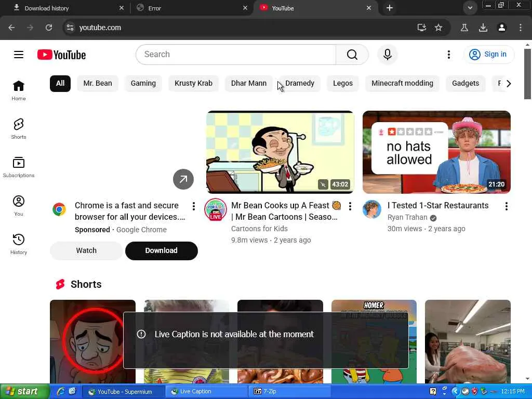Click Chrome is a fast and secure ad title
Viewport: 532px width, 399px height.
130,211
